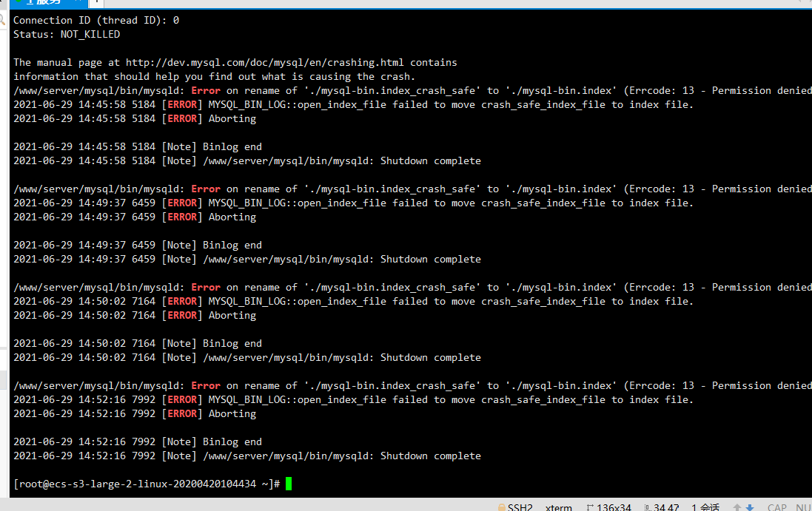Click the 14:49:37 Shutdown complete note
The width and height of the screenshot is (812, 511).
pos(247,259)
